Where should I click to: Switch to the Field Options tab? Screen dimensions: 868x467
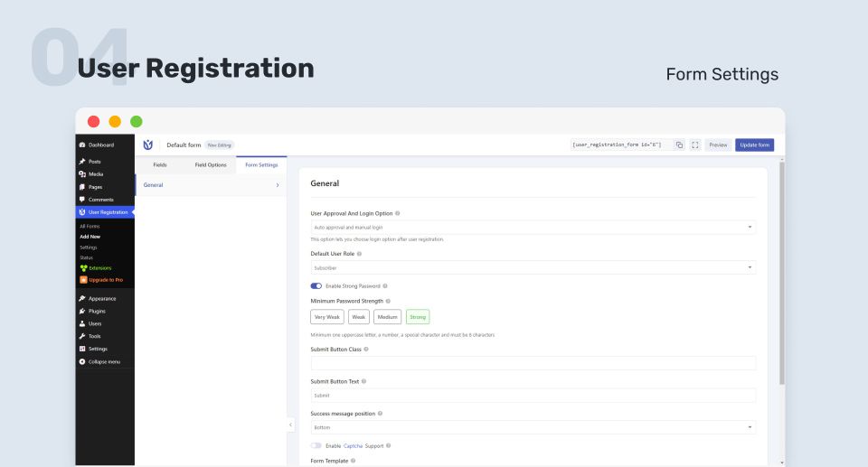pos(211,165)
